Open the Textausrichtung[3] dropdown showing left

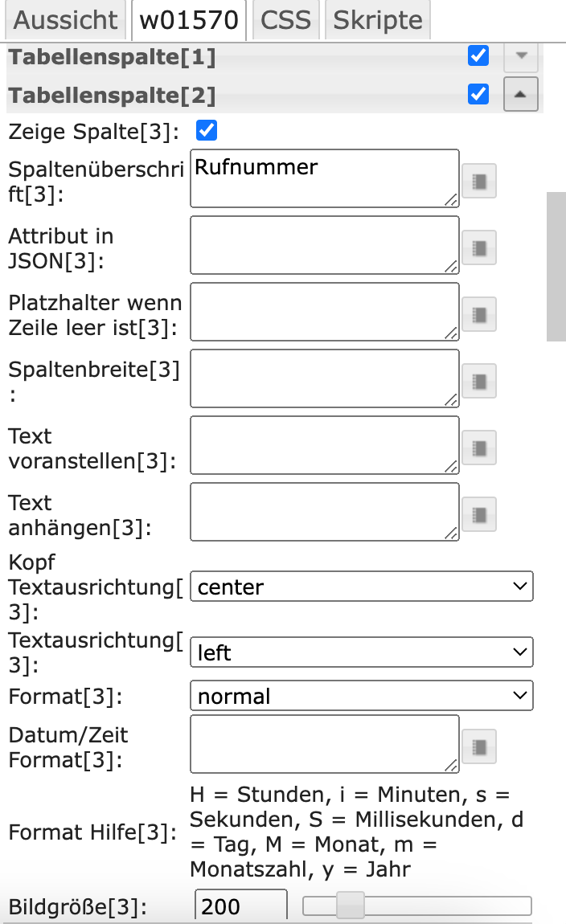(361, 652)
